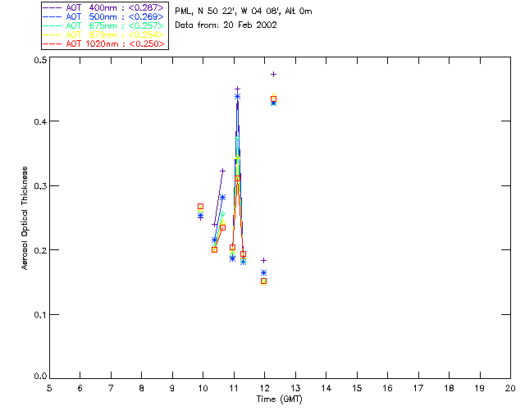Click the 'AOT 1020nm : <0.250>' legend entry

104,43
